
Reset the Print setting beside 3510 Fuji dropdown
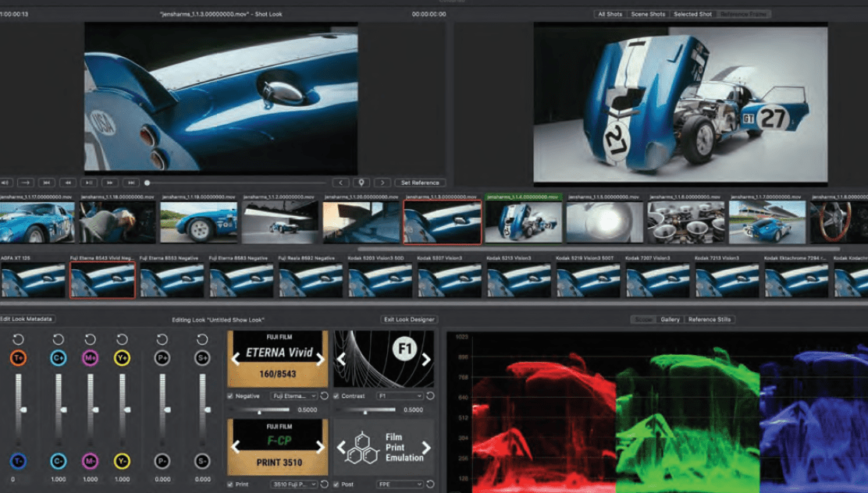click(x=325, y=484)
